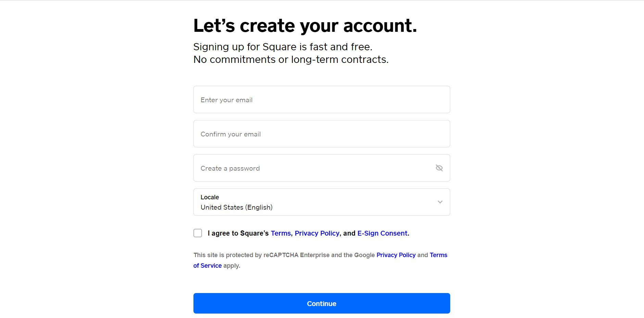Image resolution: width=644 pixels, height=318 pixels.
Task: Focus the Confirm your email field
Action: pos(321,134)
